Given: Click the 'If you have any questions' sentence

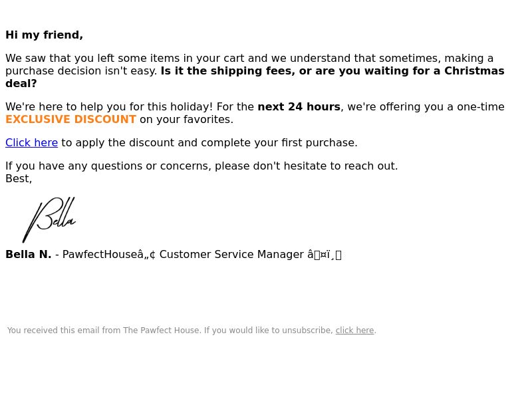Looking at the screenshot, I should click(201, 166).
